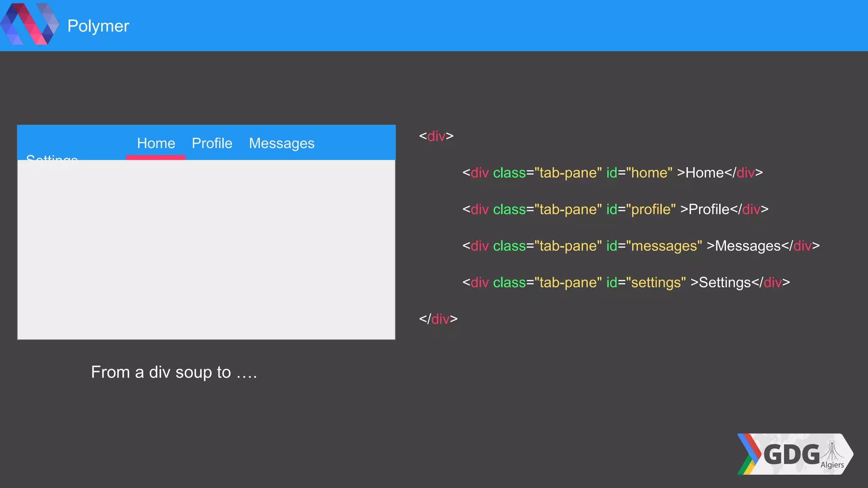Click the opening div tag line
This screenshot has height=488, width=868.
(436, 136)
